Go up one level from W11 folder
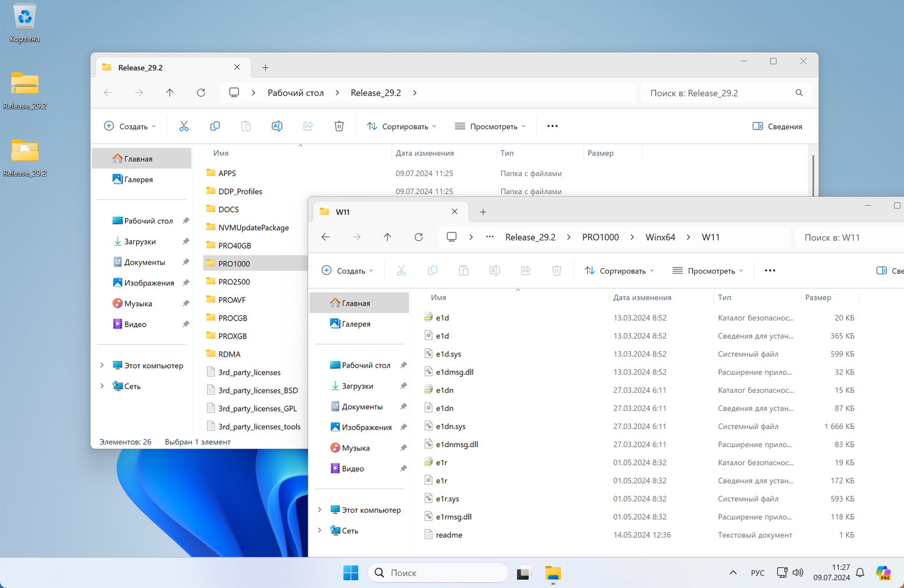Viewport: 904px width, 588px height. 388,237
